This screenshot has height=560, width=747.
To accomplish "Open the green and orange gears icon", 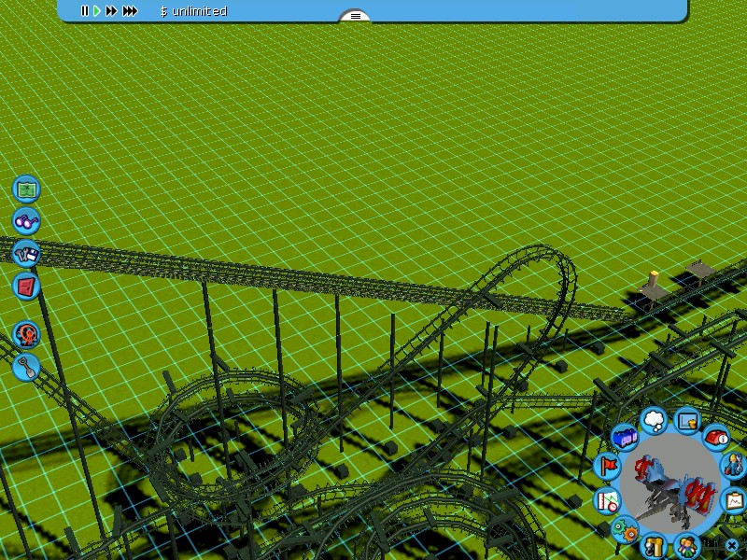I will pyautogui.click(x=625, y=529).
